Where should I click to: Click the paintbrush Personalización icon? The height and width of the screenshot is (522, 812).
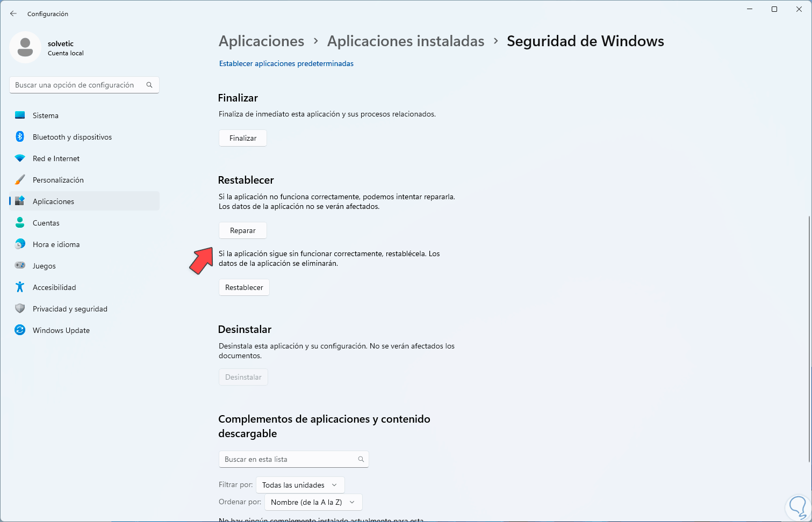(x=20, y=180)
